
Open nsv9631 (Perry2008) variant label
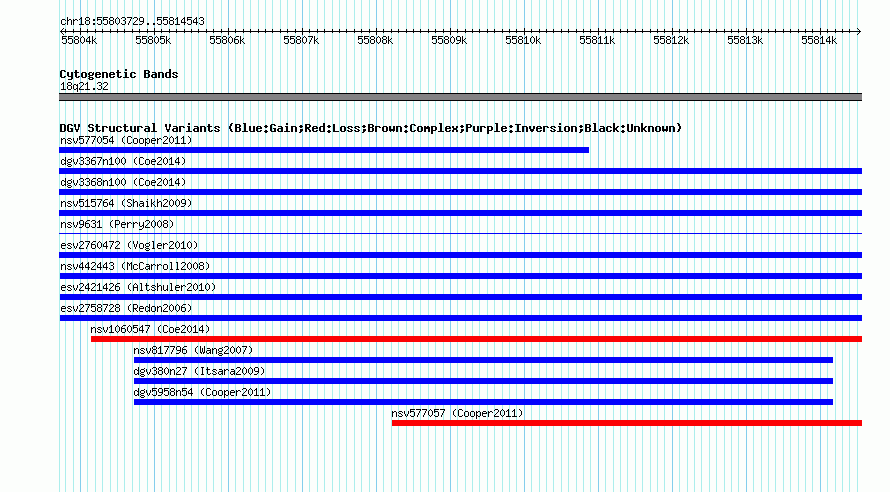pyautogui.click(x=117, y=224)
